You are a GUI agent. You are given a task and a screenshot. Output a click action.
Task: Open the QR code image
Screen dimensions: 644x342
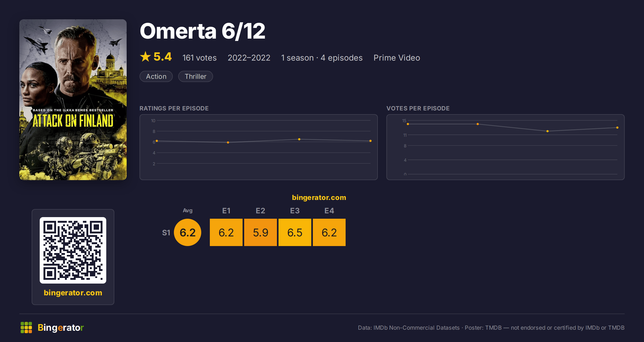pos(73,250)
